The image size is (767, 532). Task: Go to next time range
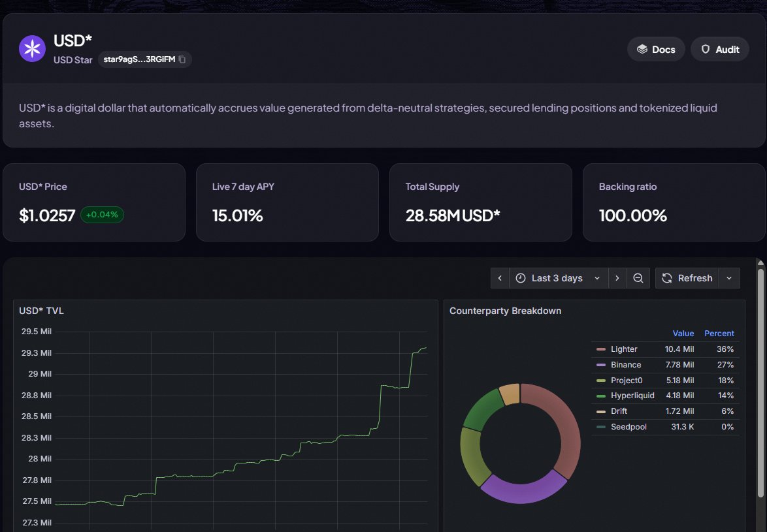(617, 278)
